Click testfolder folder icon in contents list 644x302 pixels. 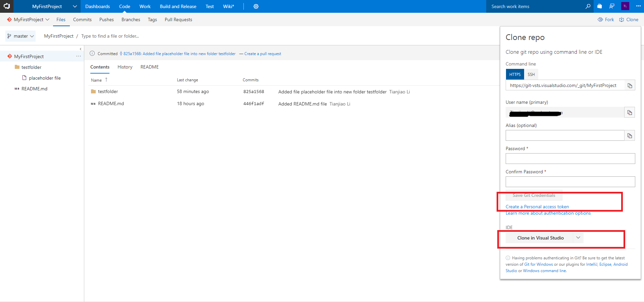93,91
